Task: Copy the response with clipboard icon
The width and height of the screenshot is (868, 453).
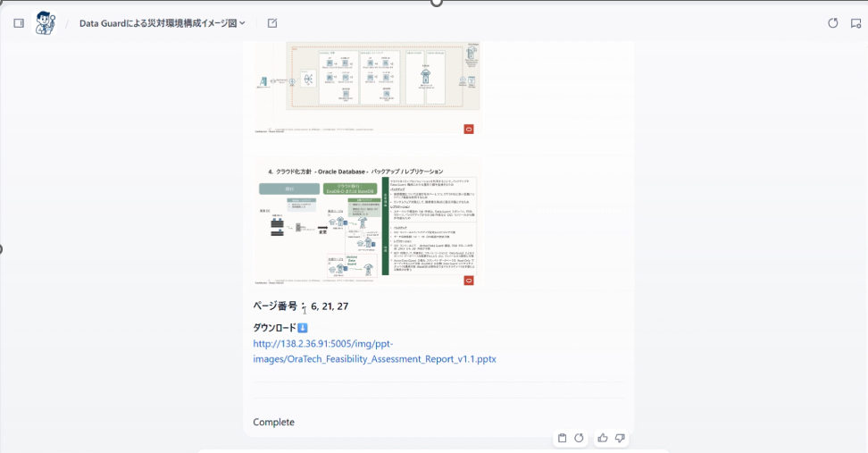Action: coord(562,438)
